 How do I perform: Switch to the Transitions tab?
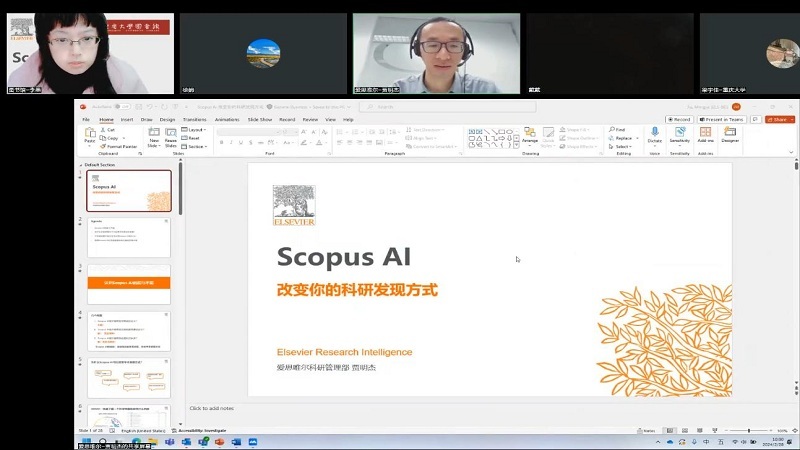pyautogui.click(x=194, y=119)
